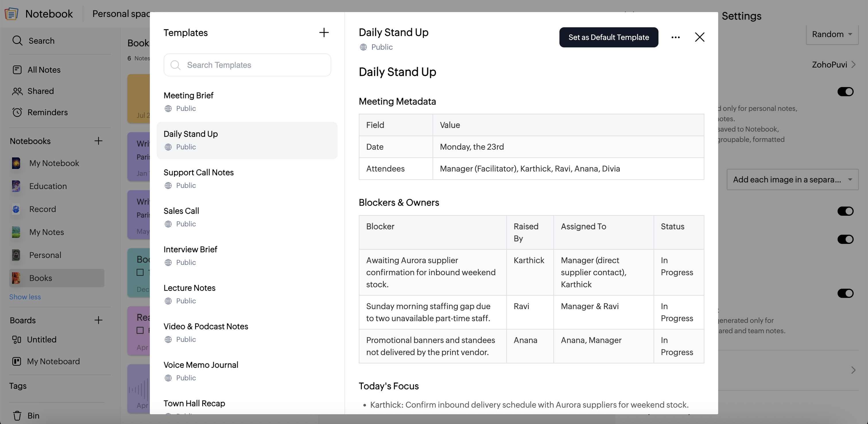Open the 'Add each image in a separa...' dropdown
Viewport: 868px width, 424px height.
(793, 180)
